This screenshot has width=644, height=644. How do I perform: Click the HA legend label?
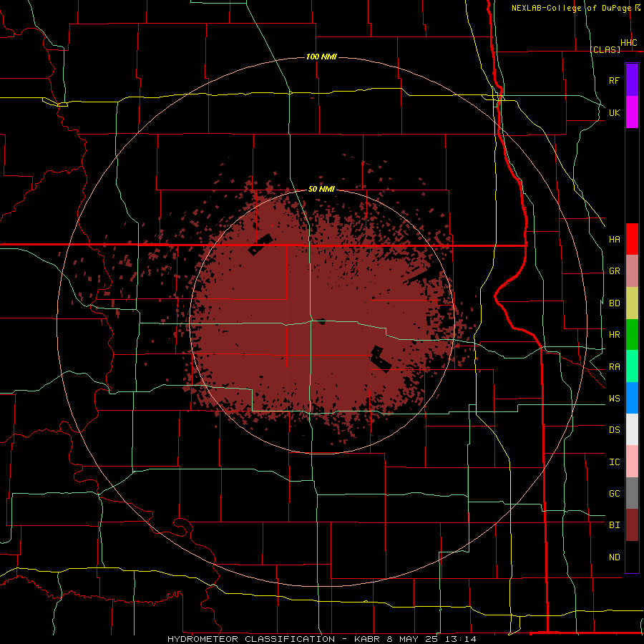[614, 239]
